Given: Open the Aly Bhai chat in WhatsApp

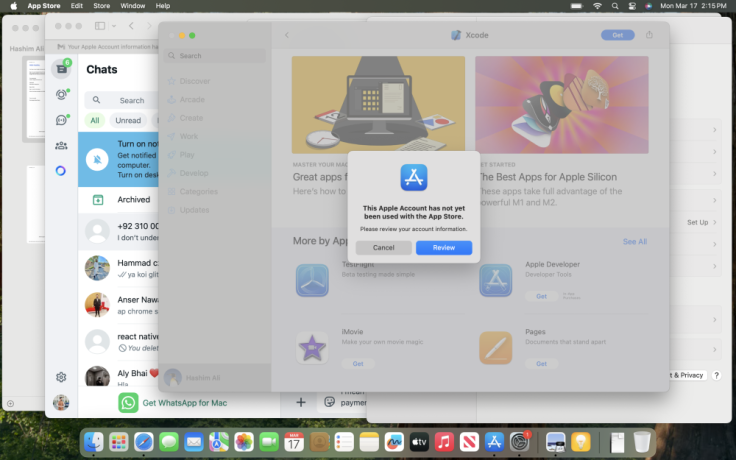Looking at the screenshot, I should (118, 375).
